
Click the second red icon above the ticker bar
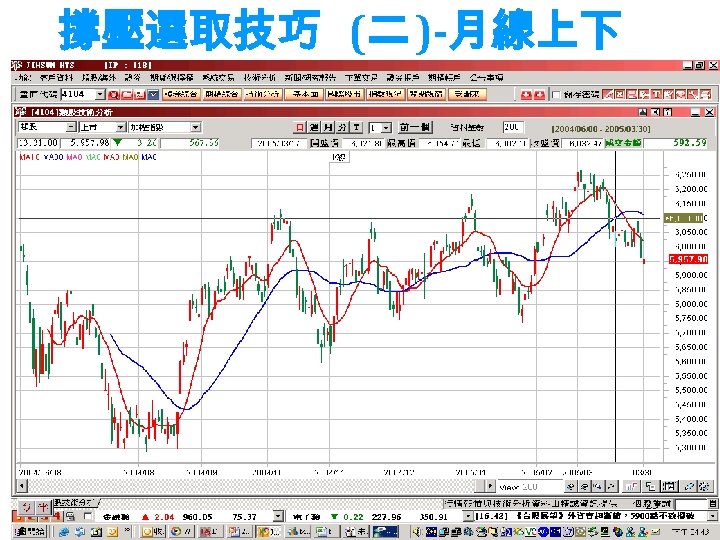(43, 507)
